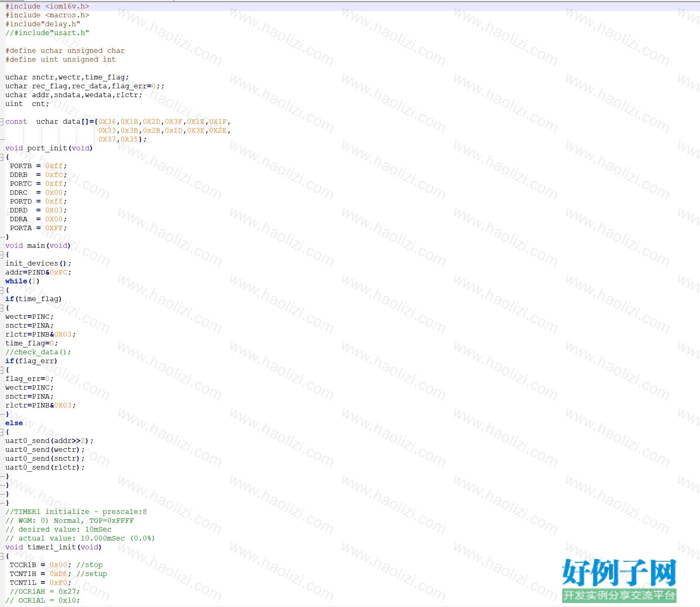Click comment '// actual value: 10.000mSec (0.0%)'
This screenshot has height=607, width=700.
80,538
